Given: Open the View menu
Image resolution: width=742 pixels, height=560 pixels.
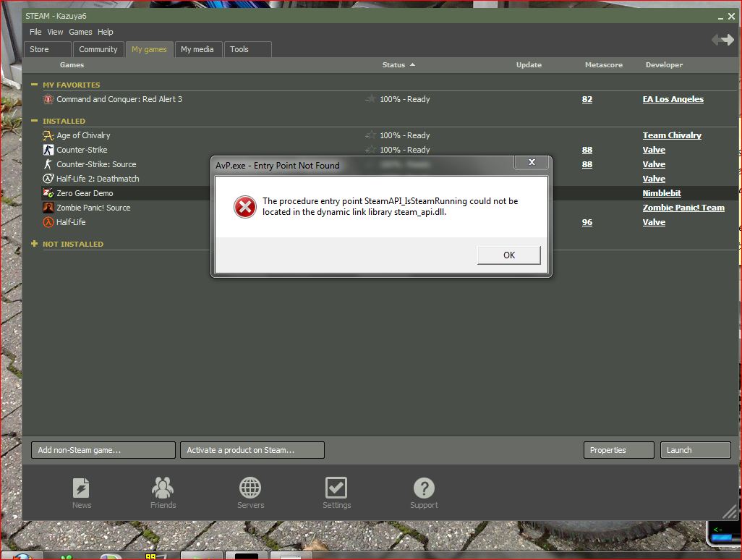Looking at the screenshot, I should [55, 32].
